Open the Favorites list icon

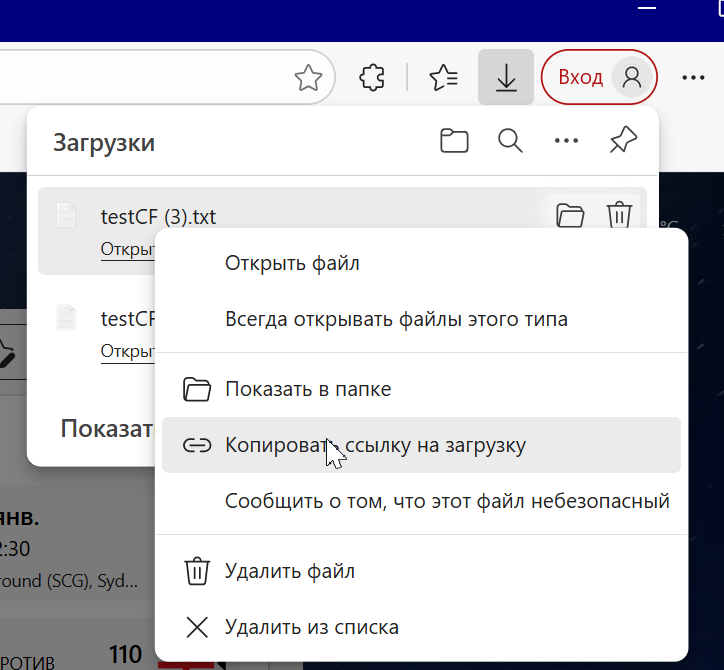443,77
